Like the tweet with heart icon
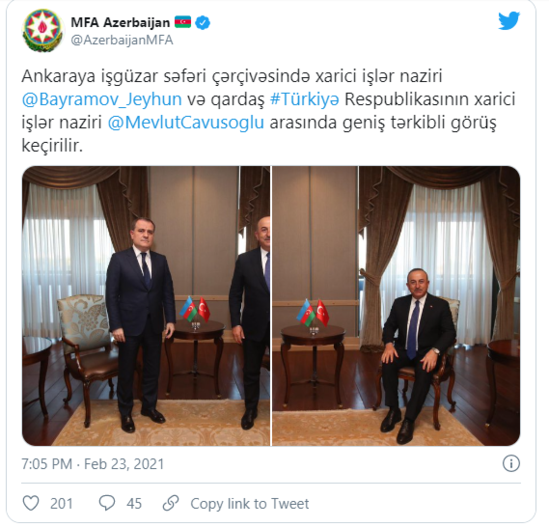 (31, 503)
